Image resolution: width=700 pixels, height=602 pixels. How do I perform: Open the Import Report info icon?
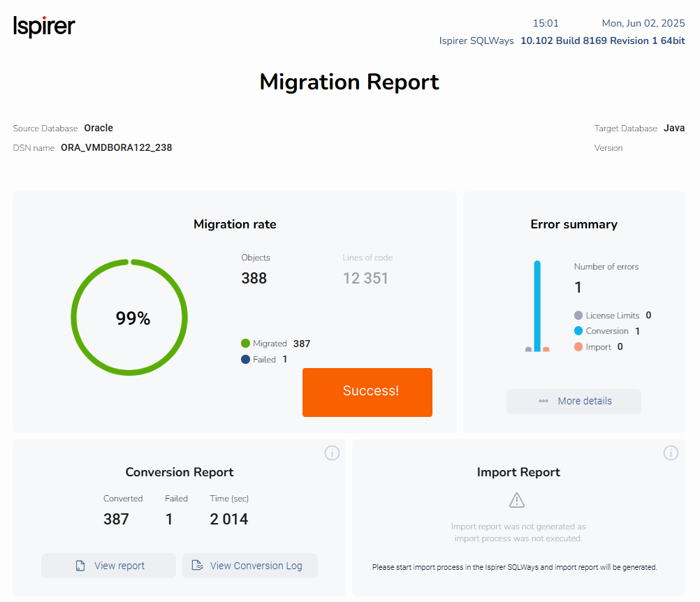tap(671, 453)
